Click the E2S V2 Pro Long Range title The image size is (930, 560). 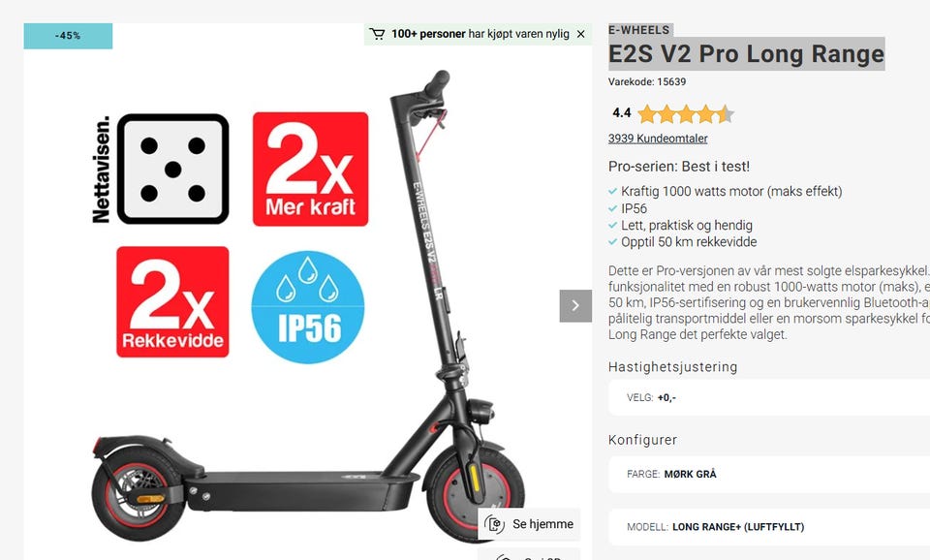pos(746,54)
